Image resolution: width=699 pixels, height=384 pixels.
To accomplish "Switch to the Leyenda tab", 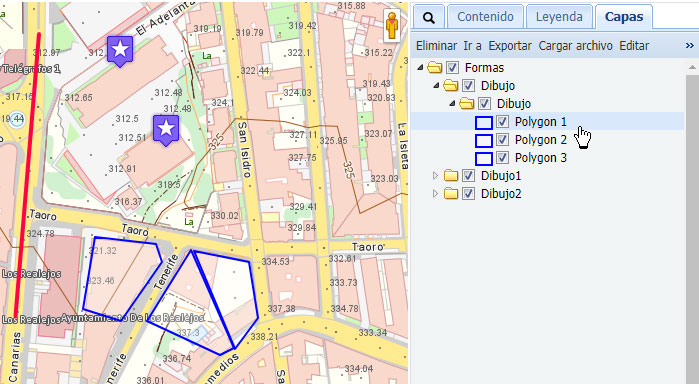I will (x=559, y=17).
